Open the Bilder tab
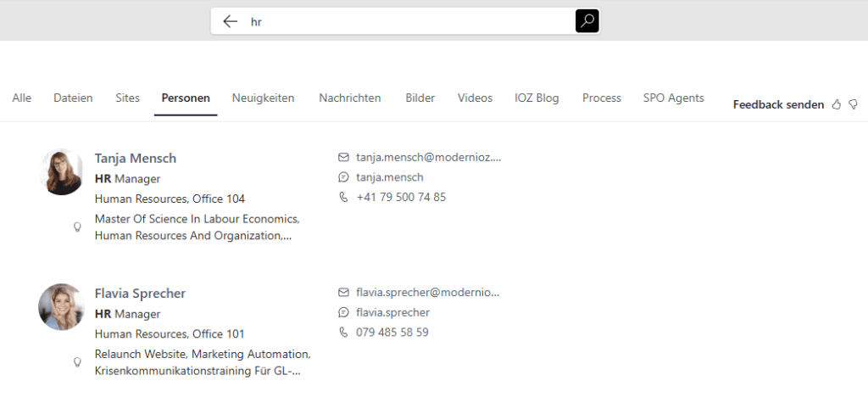The width and height of the screenshot is (868, 403). point(420,98)
